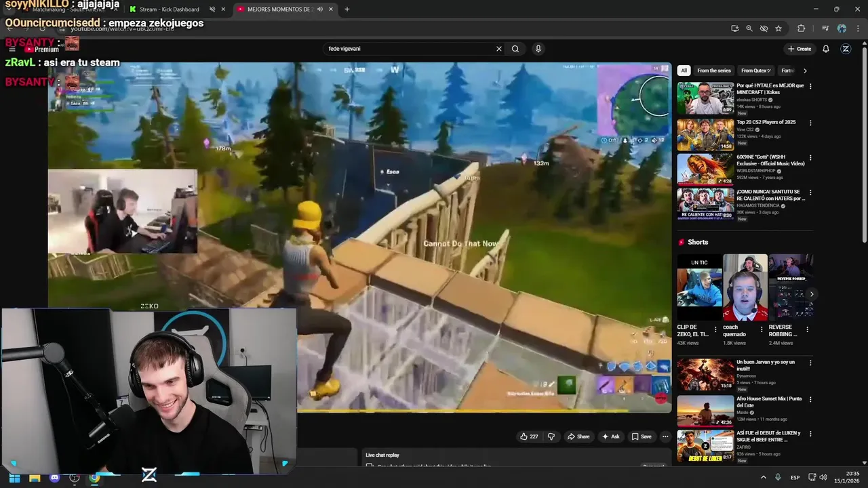Click the crossed-out eye icon in address bar
868x488 pixels.
point(764,28)
